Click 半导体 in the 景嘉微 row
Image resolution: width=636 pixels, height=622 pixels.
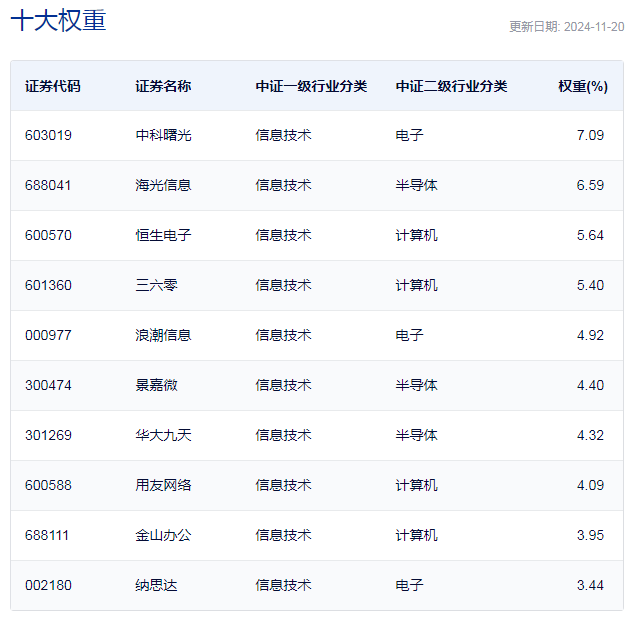pyautogui.click(x=417, y=385)
